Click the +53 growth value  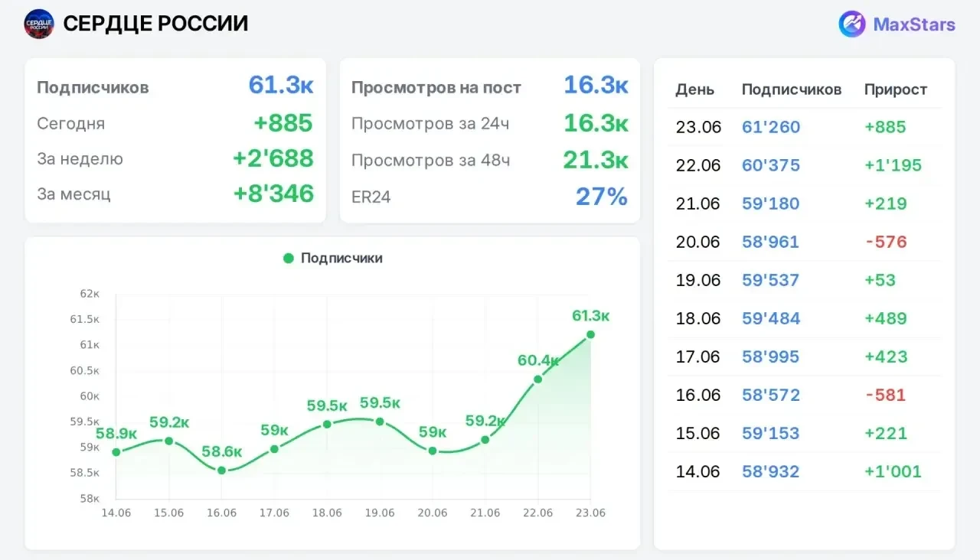(880, 280)
